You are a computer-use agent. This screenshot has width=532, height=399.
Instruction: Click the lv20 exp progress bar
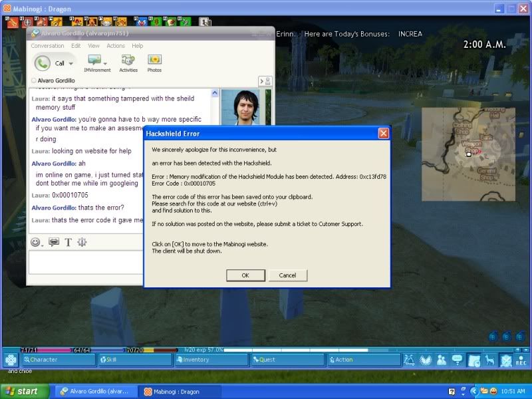349,350
